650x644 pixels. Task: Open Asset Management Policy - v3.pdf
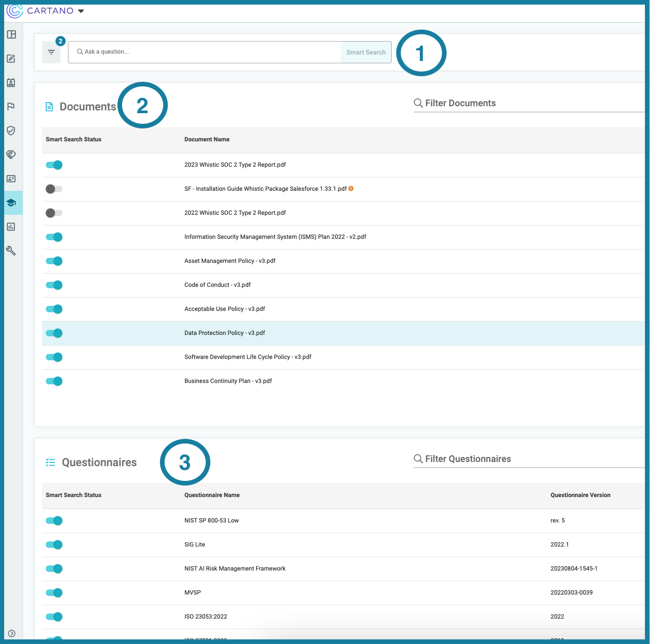click(230, 261)
